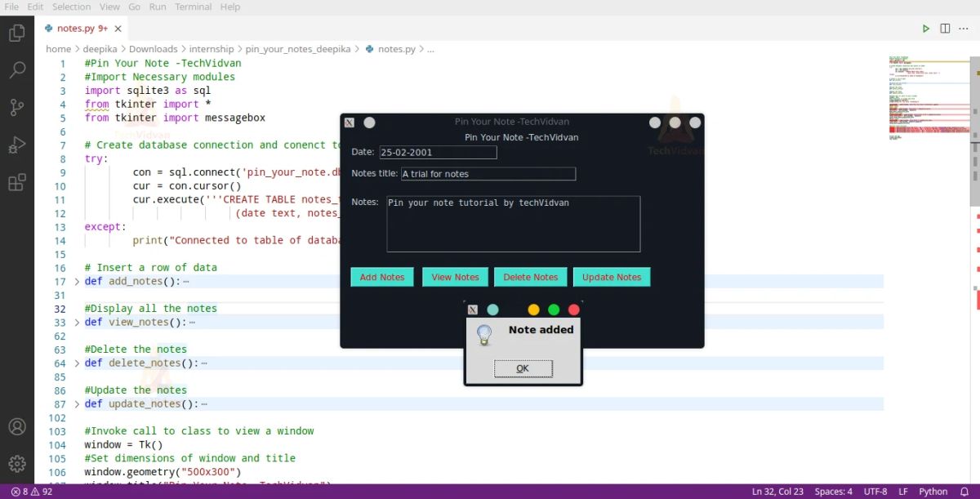Click the Update Notes button
980x499 pixels.
(612, 277)
